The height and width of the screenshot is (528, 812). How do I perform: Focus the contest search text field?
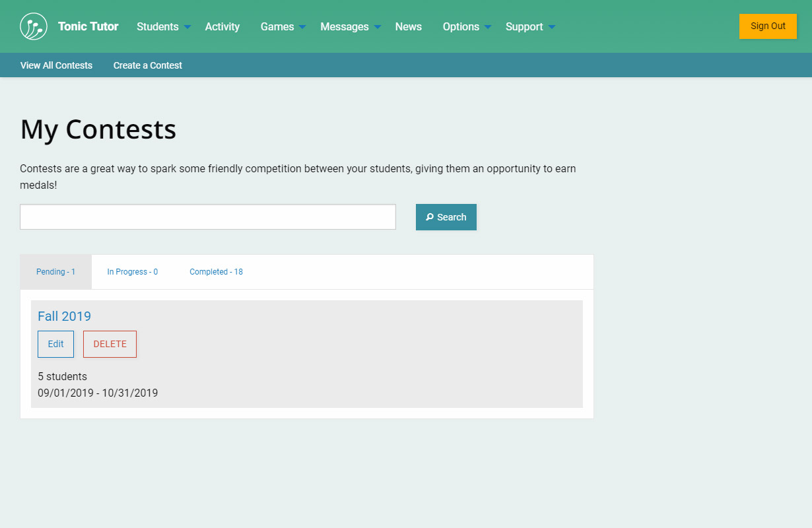tap(207, 217)
